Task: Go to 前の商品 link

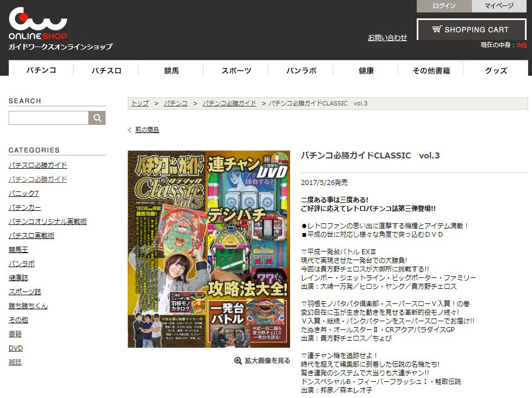Action: tap(147, 130)
